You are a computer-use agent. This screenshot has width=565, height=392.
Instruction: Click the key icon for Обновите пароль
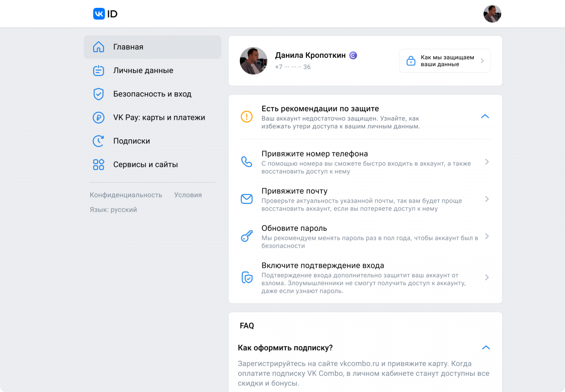click(247, 237)
